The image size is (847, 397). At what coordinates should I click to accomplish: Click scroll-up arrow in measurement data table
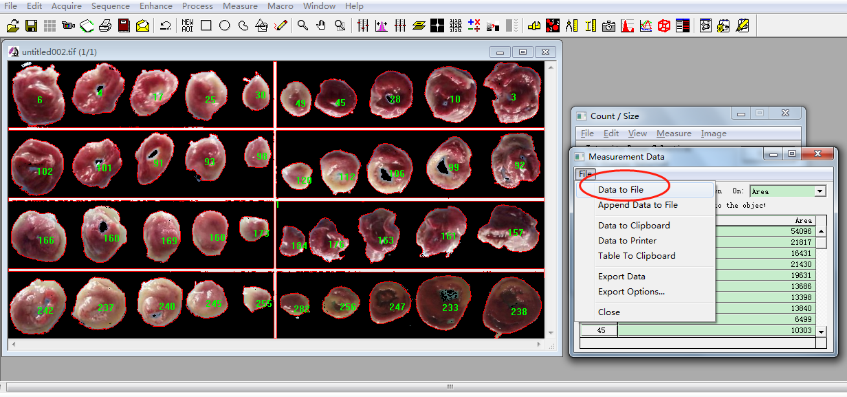point(821,231)
